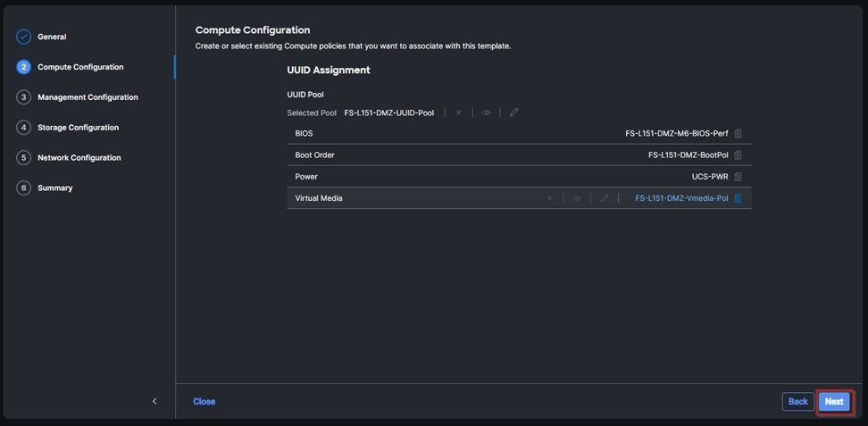Clear the selected UUID pool
Viewport: 868px width, 426px height.
pos(459,113)
